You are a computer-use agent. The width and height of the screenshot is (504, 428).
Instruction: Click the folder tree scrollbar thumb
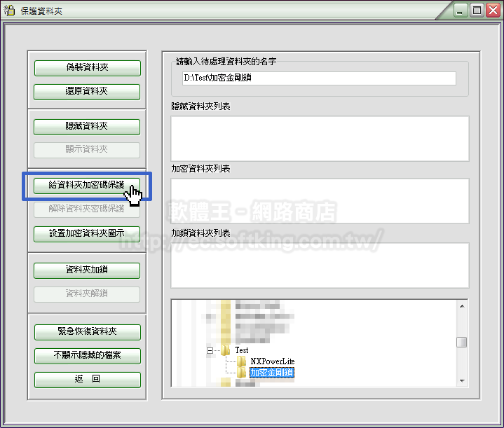tap(461, 342)
